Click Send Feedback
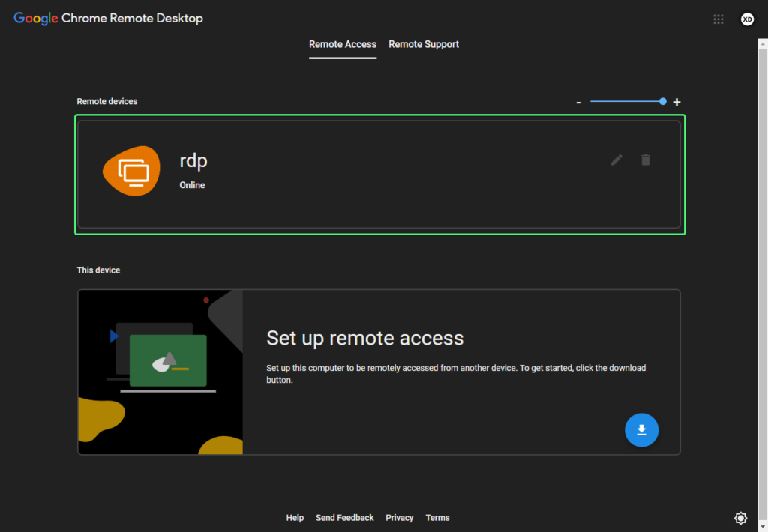This screenshot has height=532, width=768. [x=344, y=517]
